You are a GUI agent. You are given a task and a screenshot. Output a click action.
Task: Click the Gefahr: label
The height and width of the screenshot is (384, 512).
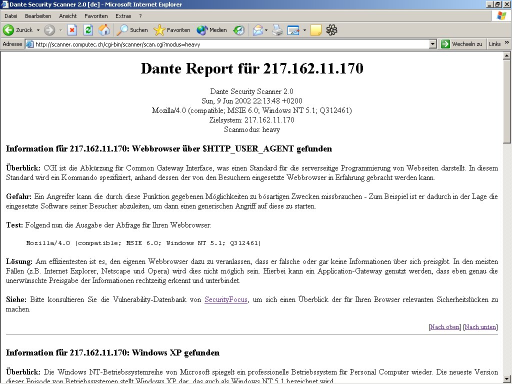coord(19,196)
